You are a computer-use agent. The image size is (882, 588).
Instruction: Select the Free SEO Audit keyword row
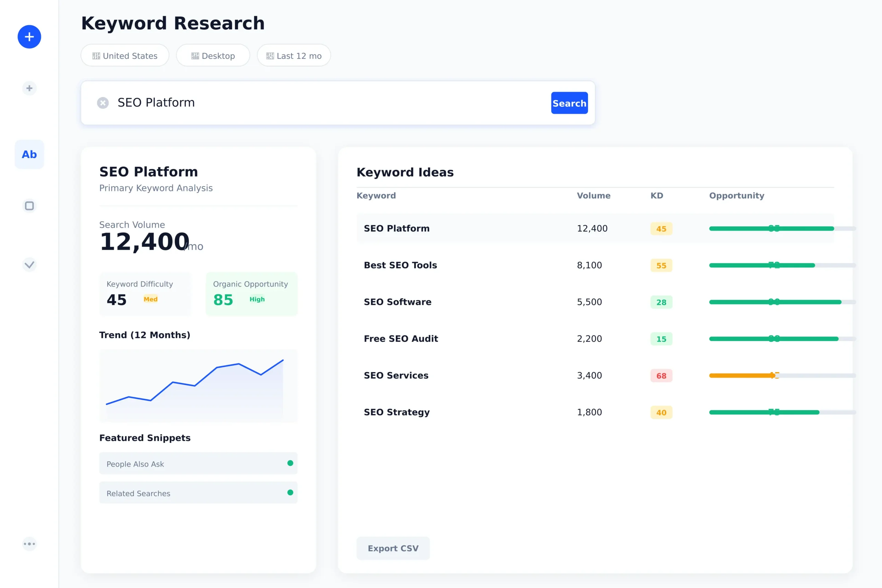click(x=595, y=338)
